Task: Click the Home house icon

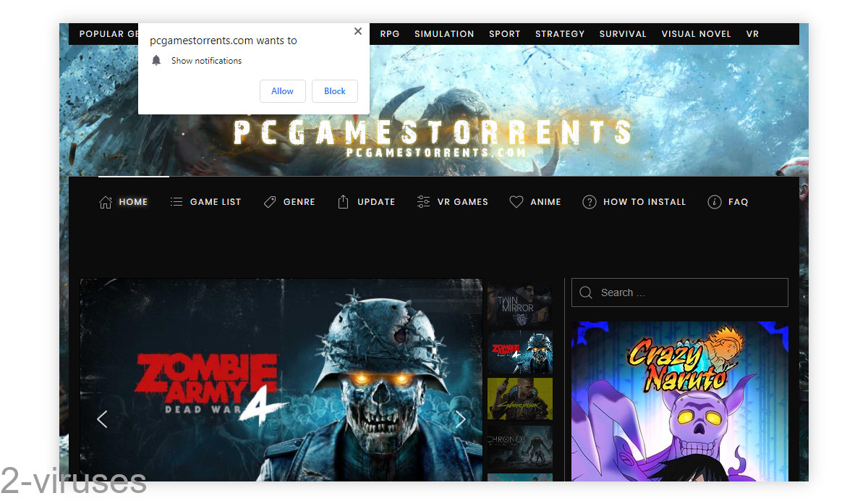Action: click(x=106, y=202)
